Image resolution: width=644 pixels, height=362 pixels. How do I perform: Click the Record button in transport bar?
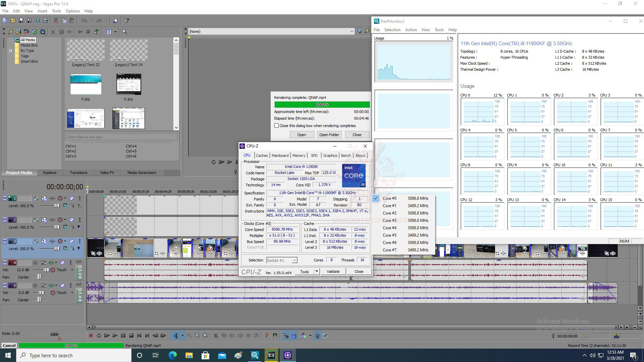coord(91,336)
